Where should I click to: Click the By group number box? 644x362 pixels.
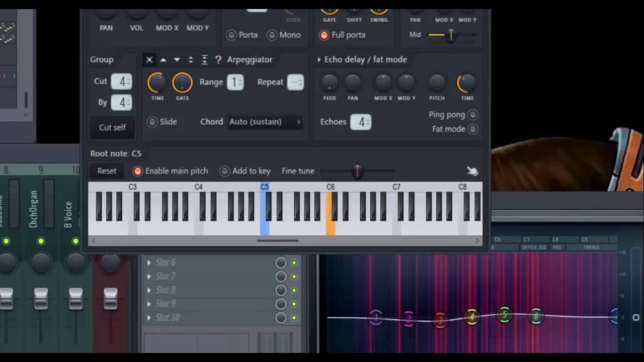(x=121, y=103)
